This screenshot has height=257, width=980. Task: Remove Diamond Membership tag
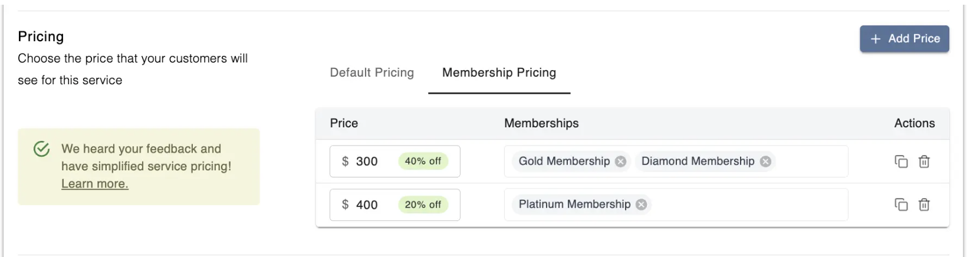pyautogui.click(x=765, y=162)
